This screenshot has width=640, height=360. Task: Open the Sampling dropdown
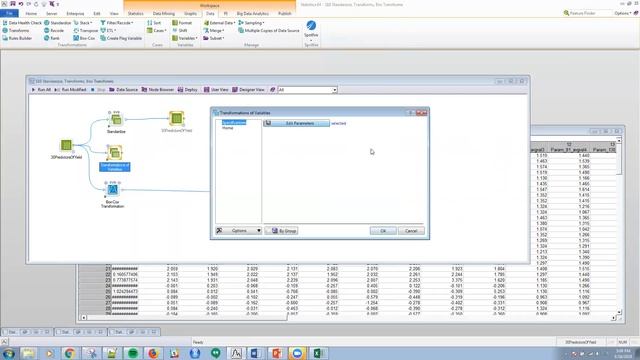(x=251, y=23)
